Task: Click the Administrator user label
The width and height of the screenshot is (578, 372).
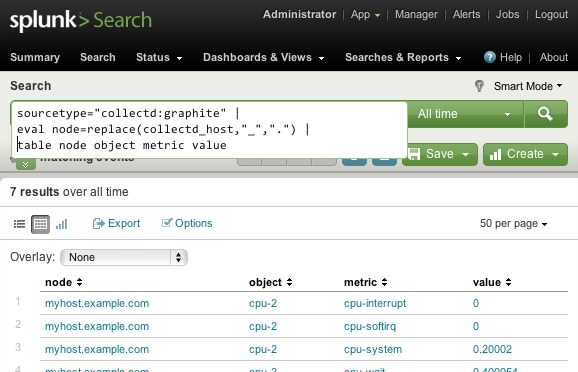Action: coord(299,14)
